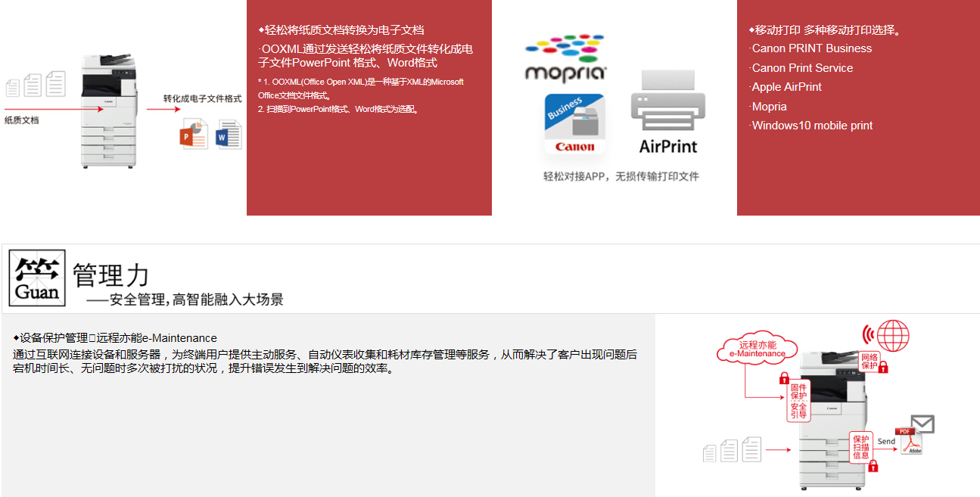Click the Mopria colorful logo
Image resolution: width=980 pixels, height=497 pixels.
tap(565, 57)
